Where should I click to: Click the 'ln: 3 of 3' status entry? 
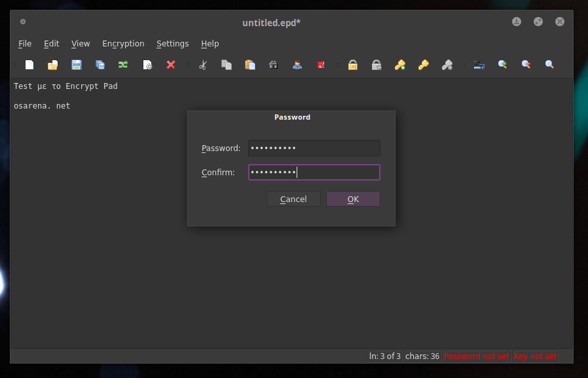(385, 356)
